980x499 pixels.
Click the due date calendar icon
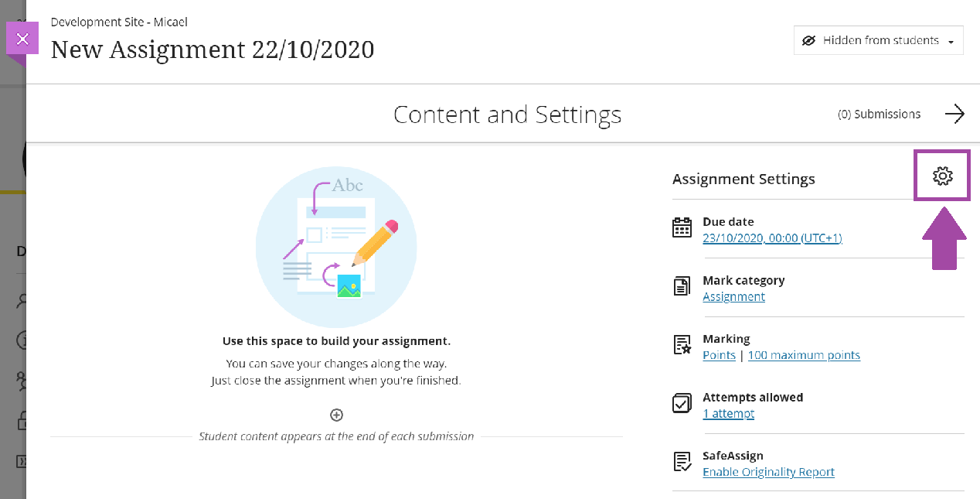coord(682,228)
